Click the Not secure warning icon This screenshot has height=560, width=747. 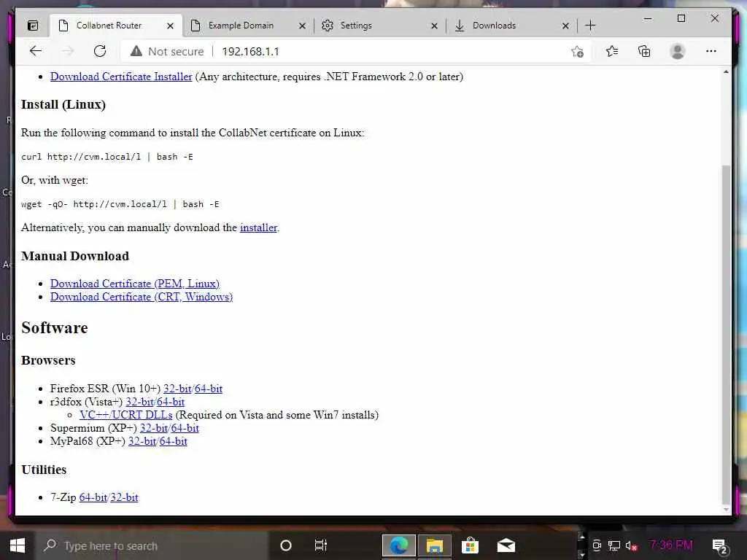[136, 51]
